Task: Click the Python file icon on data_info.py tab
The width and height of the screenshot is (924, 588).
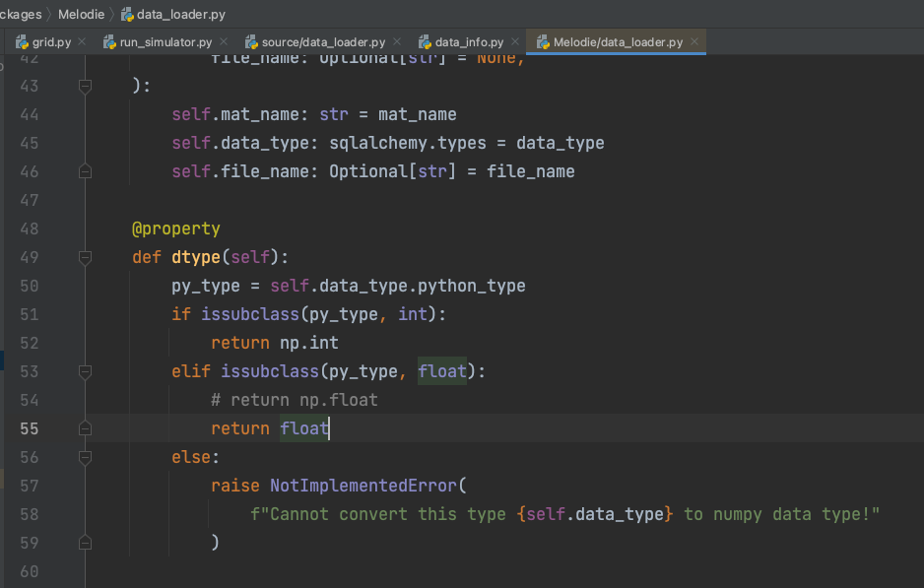Action: click(x=425, y=41)
